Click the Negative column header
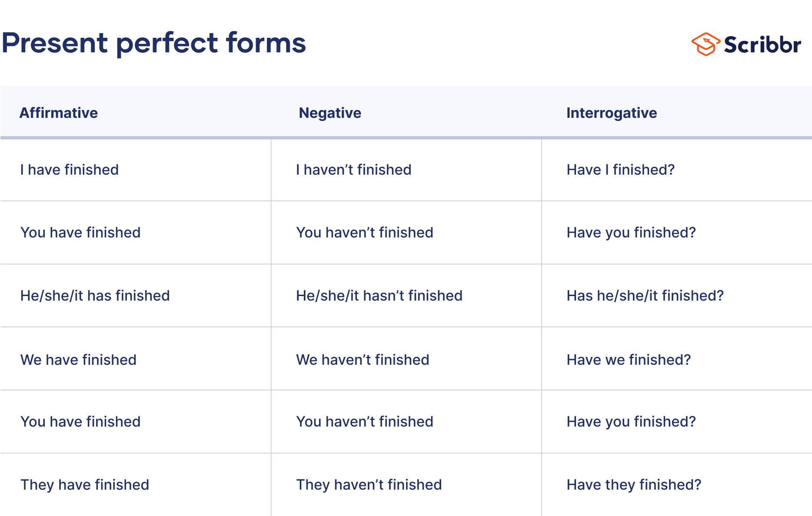 pos(330,113)
